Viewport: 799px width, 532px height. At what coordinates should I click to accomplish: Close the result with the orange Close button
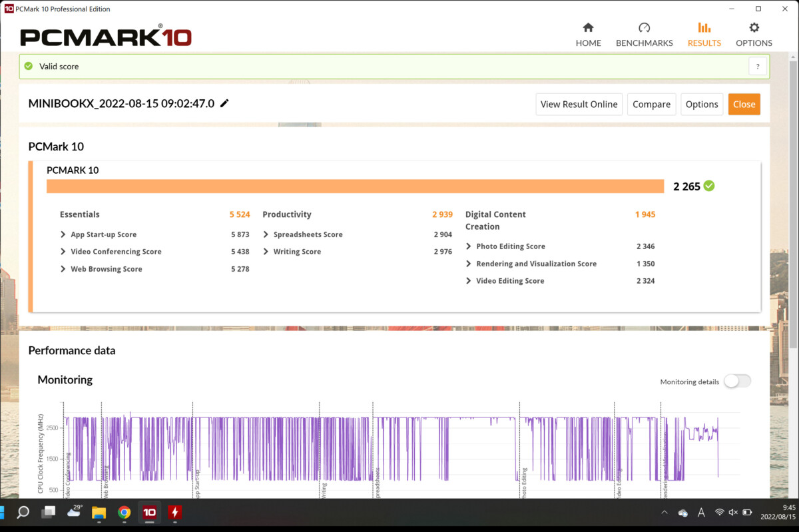click(x=744, y=104)
